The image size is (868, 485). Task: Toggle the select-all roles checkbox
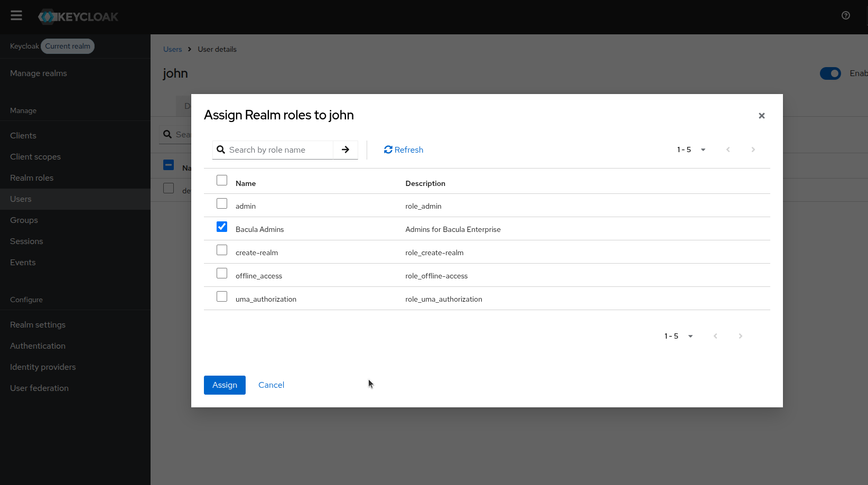222,181
